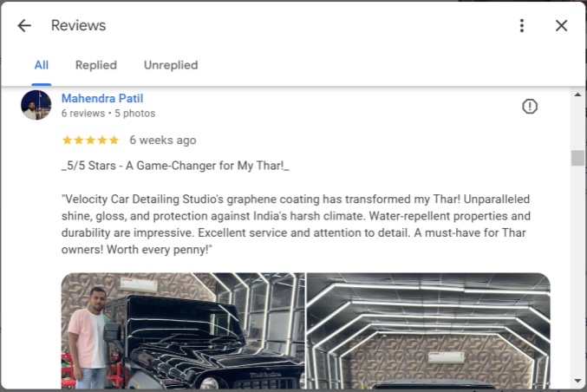Close the Reviews dialog
The width and height of the screenshot is (587, 392).
tap(561, 26)
